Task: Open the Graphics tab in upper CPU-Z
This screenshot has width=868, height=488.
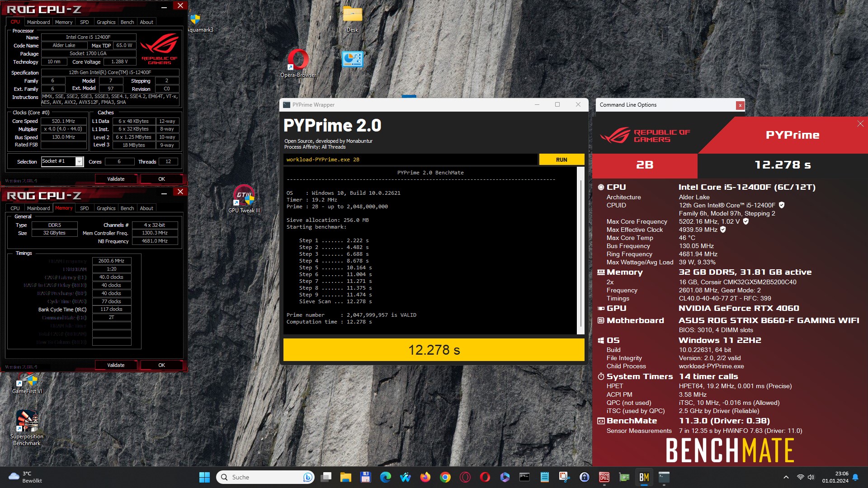Action: tap(106, 22)
